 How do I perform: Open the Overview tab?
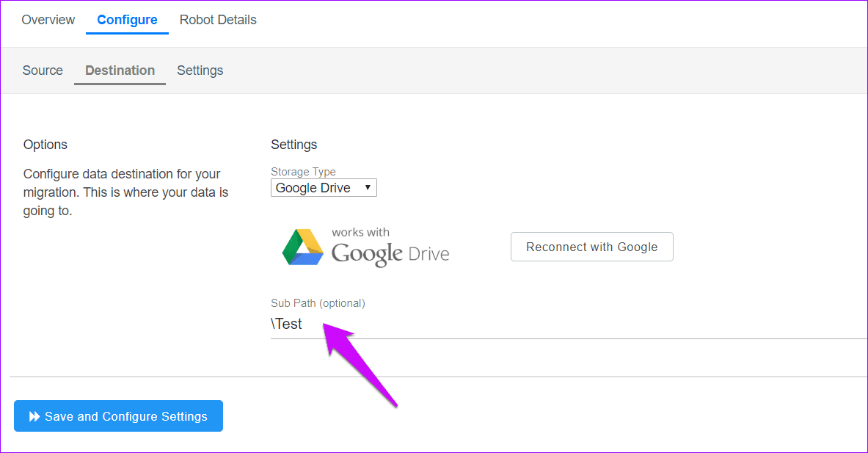pyautogui.click(x=48, y=20)
